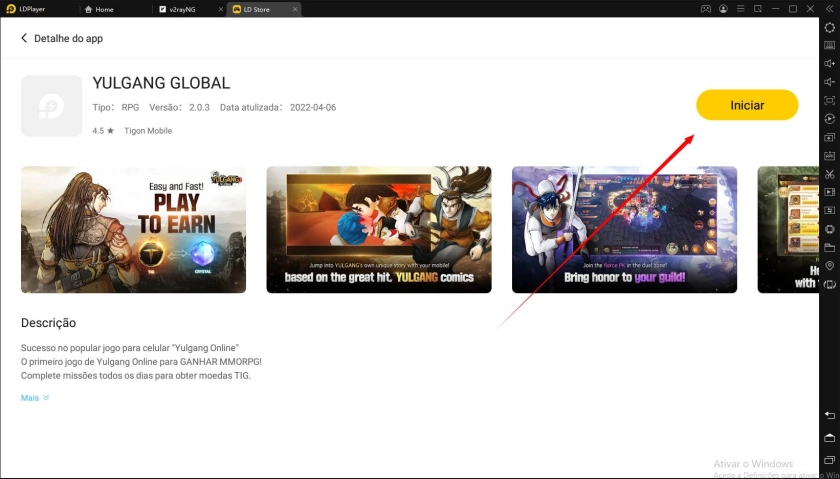Open the shared folder icon

coord(829,248)
